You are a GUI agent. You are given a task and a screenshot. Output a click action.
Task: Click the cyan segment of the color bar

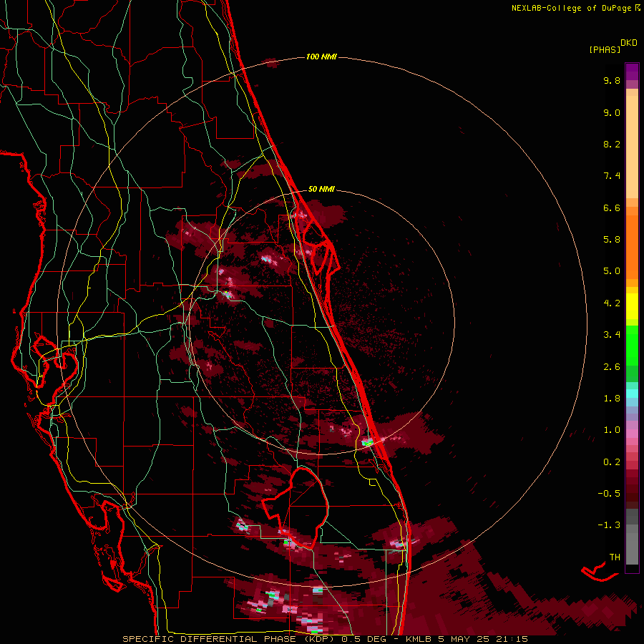[632, 394]
